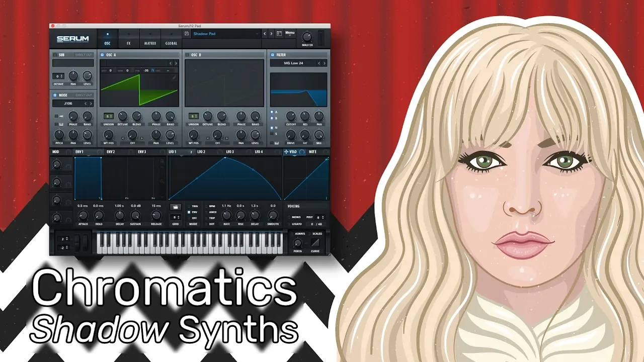
Task: Select next noise sample after J106
Action: point(91,104)
